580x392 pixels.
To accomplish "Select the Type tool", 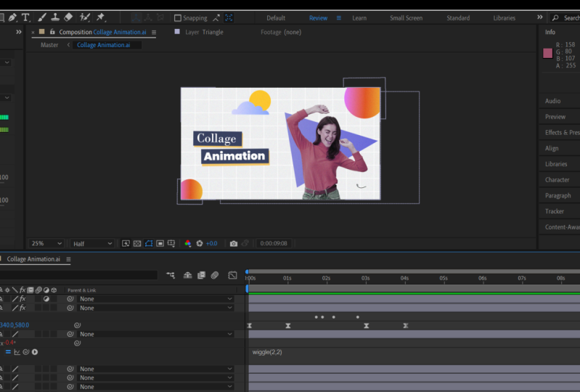I will click(25, 17).
